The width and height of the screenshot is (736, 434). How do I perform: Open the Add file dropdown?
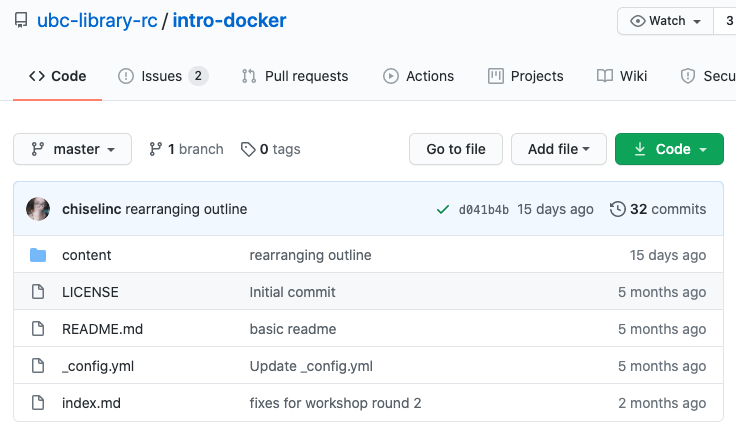coord(559,149)
